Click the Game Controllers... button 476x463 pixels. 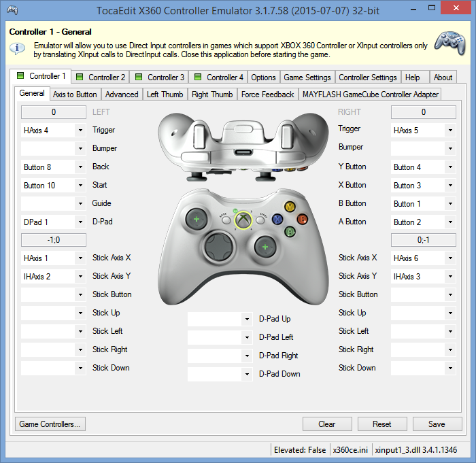[x=50, y=424]
